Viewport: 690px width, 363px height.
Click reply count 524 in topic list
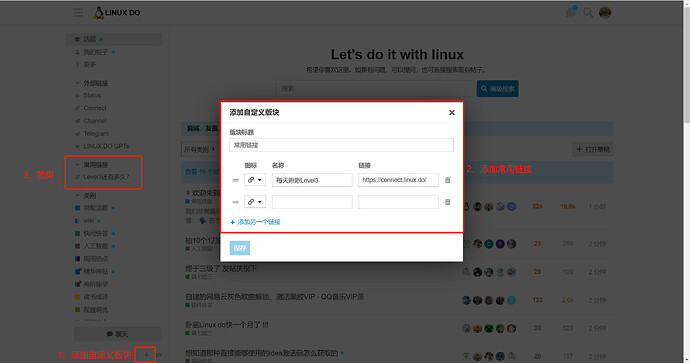[537, 206]
